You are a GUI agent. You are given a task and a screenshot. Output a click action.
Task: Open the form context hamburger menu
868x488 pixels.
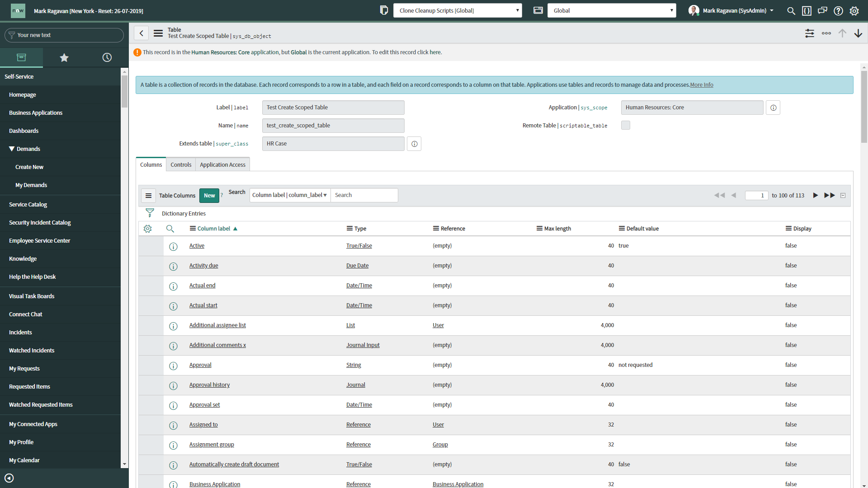(158, 33)
